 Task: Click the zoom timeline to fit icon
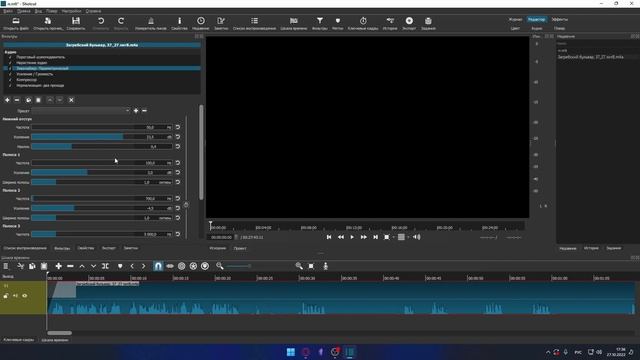tap(311, 266)
